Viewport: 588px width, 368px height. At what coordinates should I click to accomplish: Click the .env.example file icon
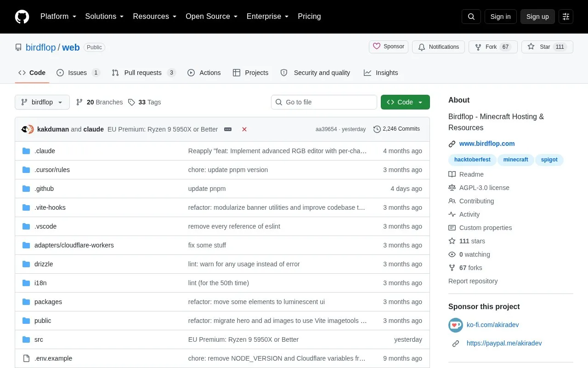click(26, 358)
